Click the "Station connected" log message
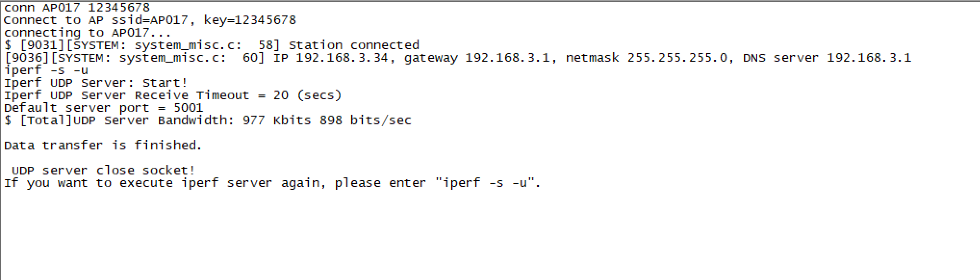Image resolution: width=980 pixels, height=280 pixels. click(x=354, y=45)
